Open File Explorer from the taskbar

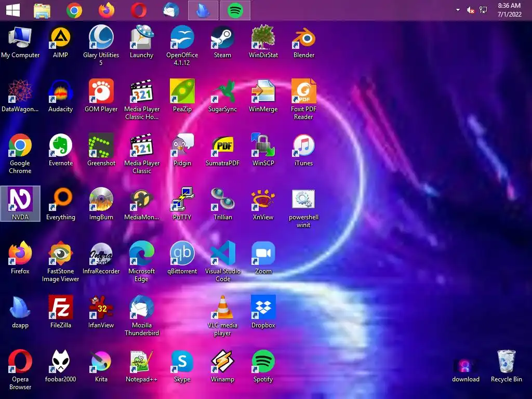tap(42, 10)
